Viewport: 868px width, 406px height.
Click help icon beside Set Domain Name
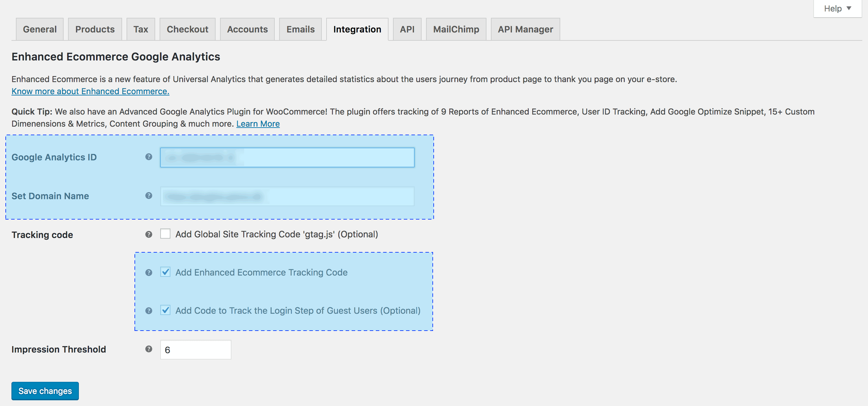point(148,196)
